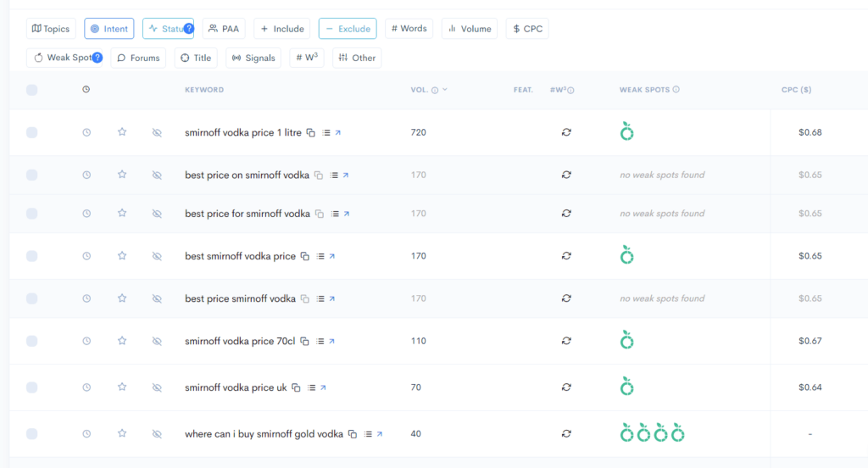868x468 pixels.
Task: Tick checkbox for smirnoff vodka price 1 litre
Action: click(x=32, y=132)
